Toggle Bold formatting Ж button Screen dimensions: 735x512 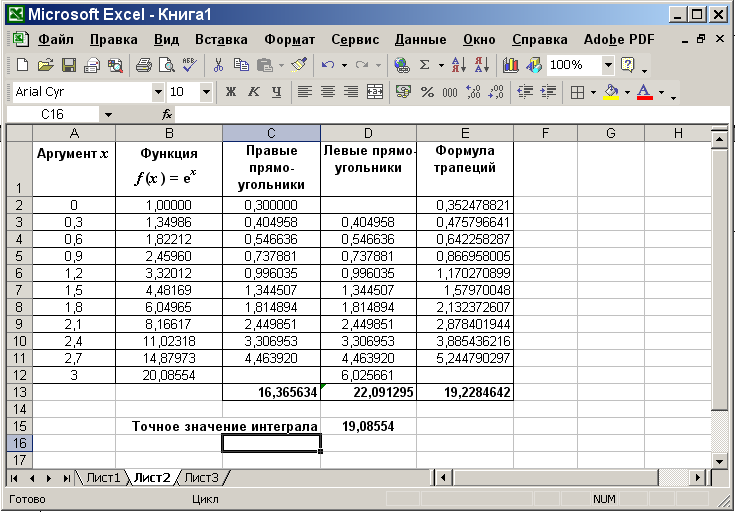point(230,92)
